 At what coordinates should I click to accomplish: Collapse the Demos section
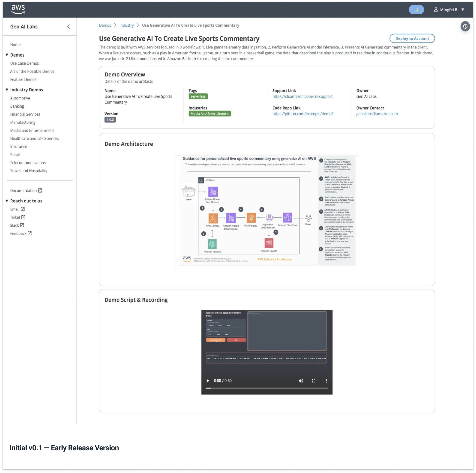coord(7,55)
